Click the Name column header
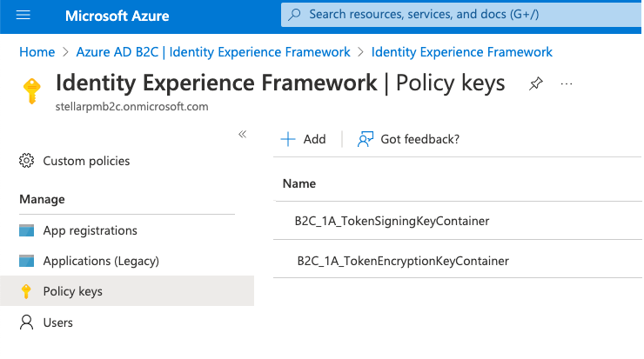This screenshot has width=644, height=359. pyautogui.click(x=299, y=183)
